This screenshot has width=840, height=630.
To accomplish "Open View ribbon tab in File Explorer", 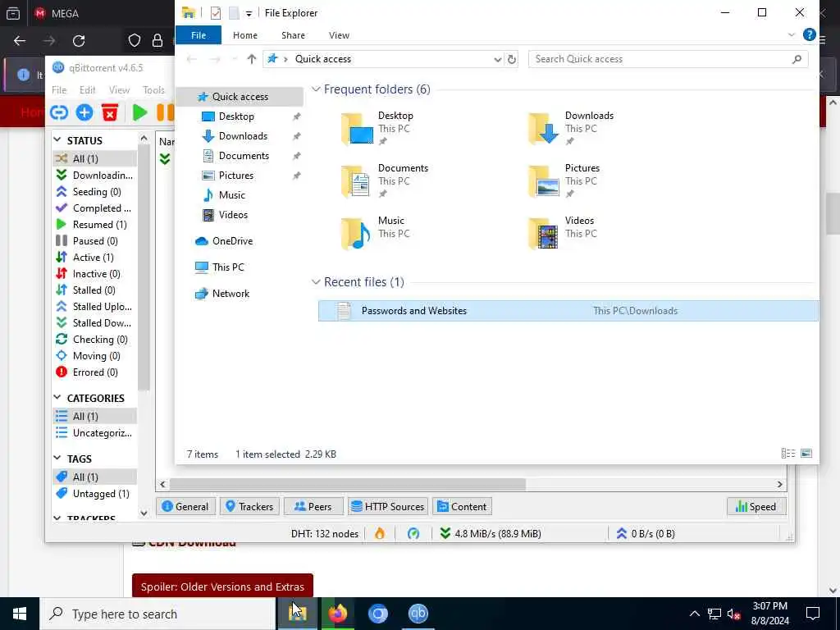I will tap(339, 35).
